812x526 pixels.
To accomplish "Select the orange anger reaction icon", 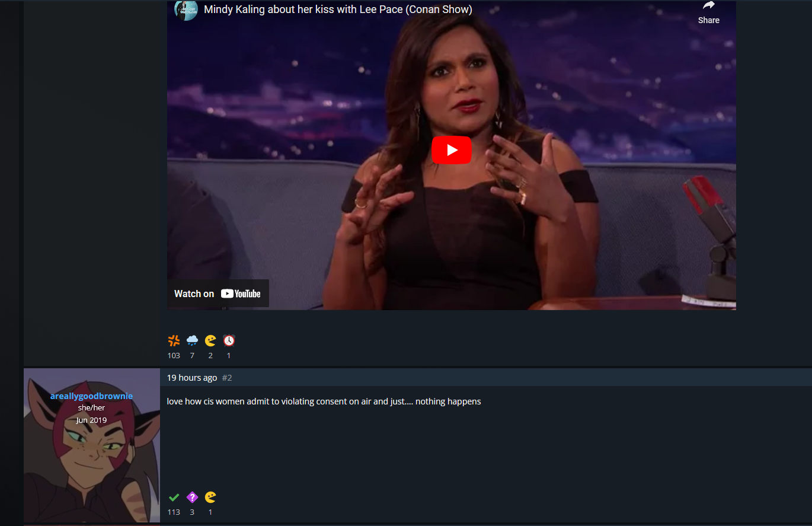I will tap(174, 340).
